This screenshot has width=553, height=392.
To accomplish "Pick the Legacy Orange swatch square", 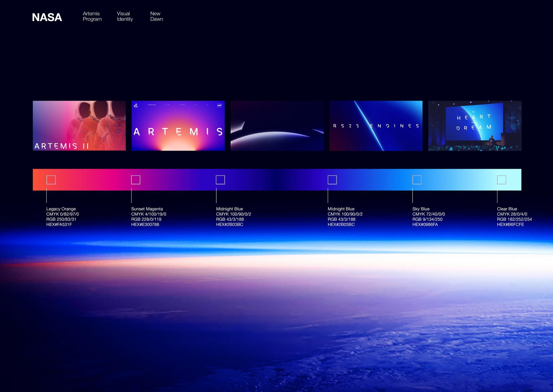I will (51, 180).
